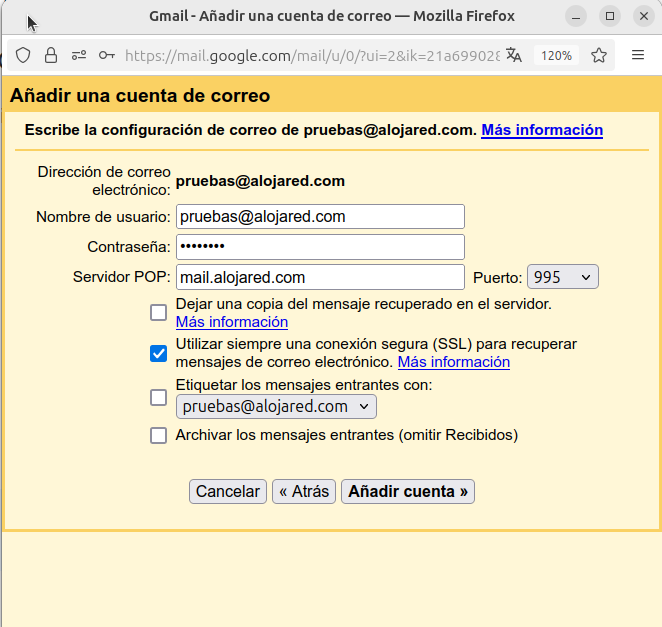
Task: Focus the Nombre de usuario field
Action: pyautogui.click(x=320, y=217)
